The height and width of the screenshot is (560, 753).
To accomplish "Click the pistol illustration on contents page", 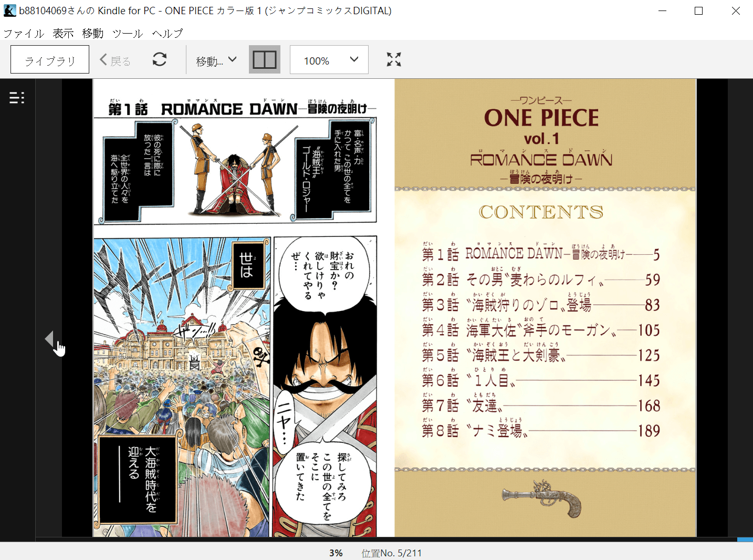I will click(x=541, y=497).
